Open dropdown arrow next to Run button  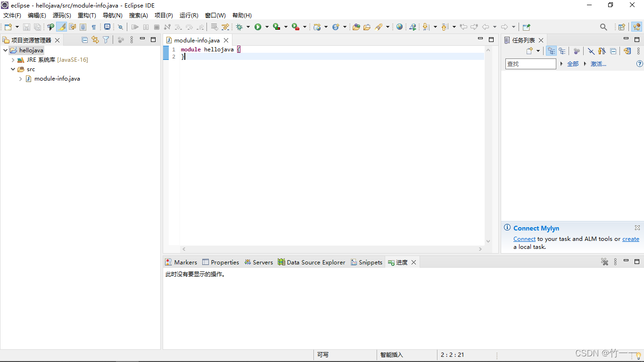(267, 27)
